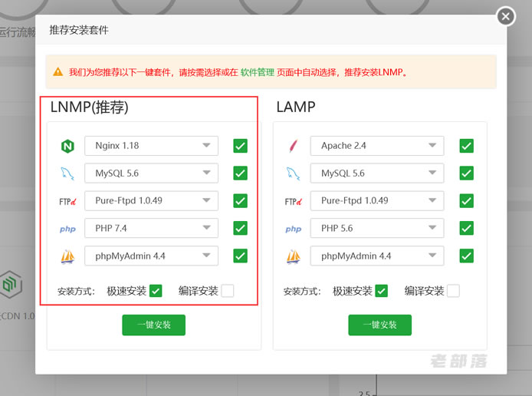Click 安装方式 label in LNMP column
This screenshot has width=532, height=396.
point(77,292)
